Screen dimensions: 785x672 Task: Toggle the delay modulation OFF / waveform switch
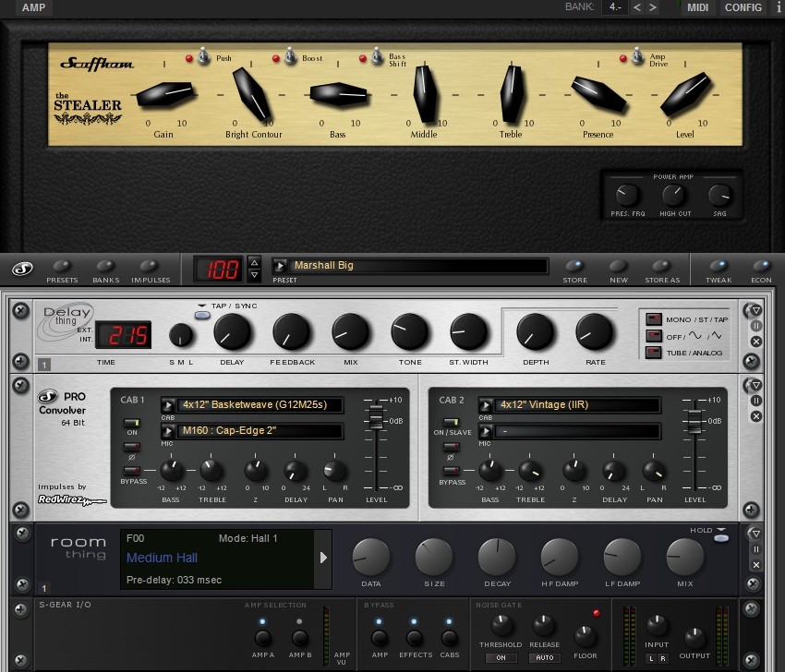(x=654, y=336)
